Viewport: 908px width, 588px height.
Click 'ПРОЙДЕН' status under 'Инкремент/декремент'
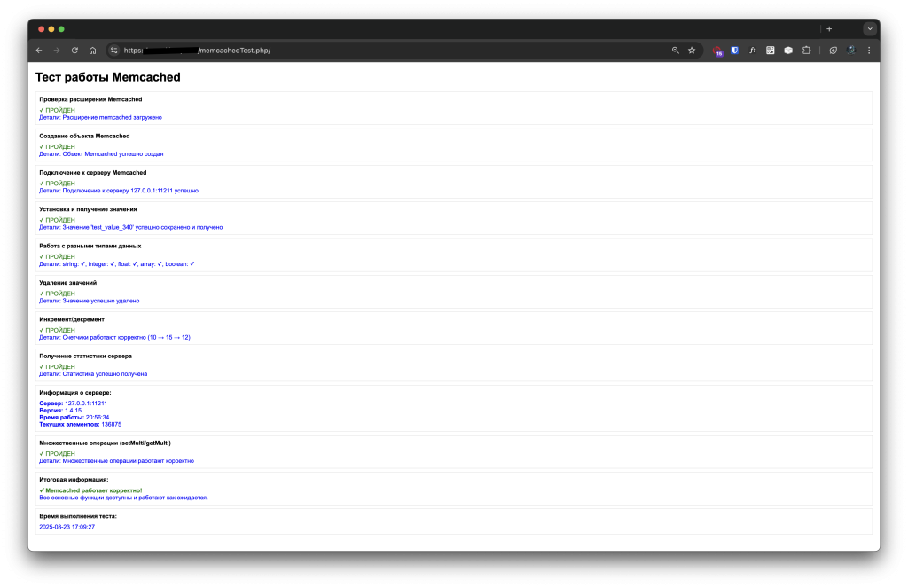[57, 330]
